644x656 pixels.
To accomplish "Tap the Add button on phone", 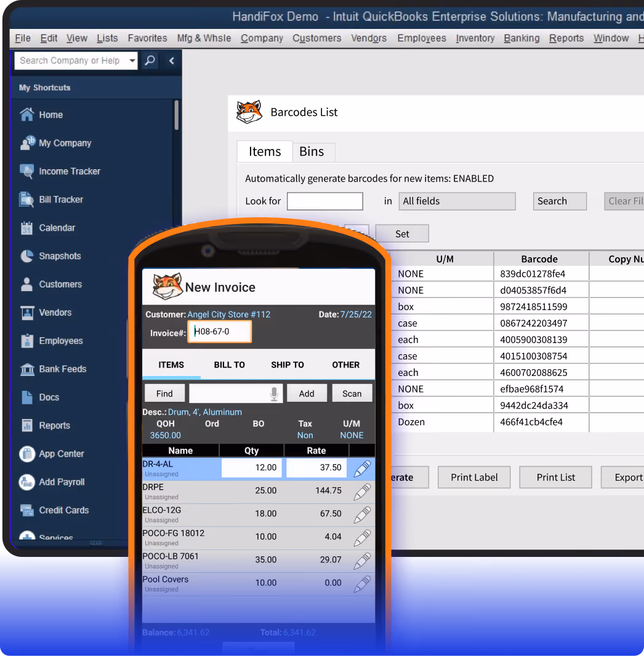I will pos(307,394).
